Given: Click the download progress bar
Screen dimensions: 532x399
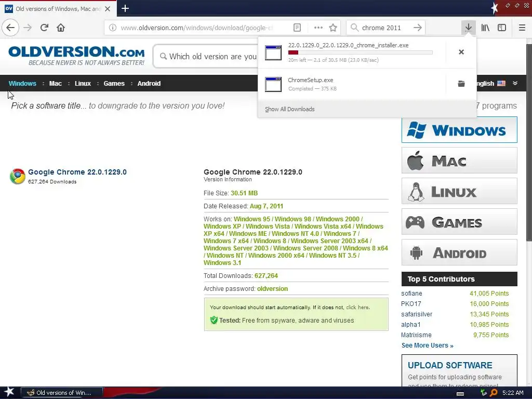Looking at the screenshot, I should pos(361,52).
